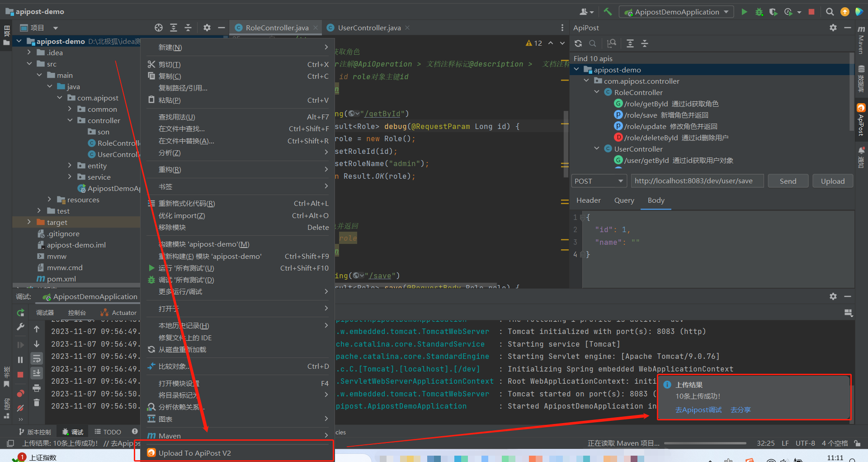The height and width of the screenshot is (462, 868).
Task: Follow the 去分享 link in notification
Action: [x=740, y=410]
